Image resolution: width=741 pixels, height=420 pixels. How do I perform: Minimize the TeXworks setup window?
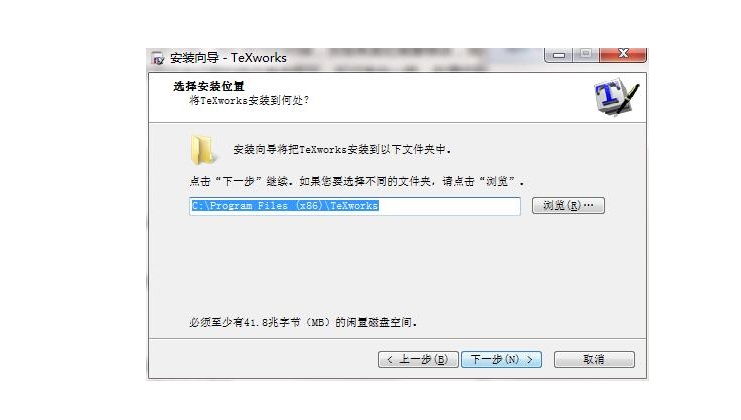coord(559,55)
